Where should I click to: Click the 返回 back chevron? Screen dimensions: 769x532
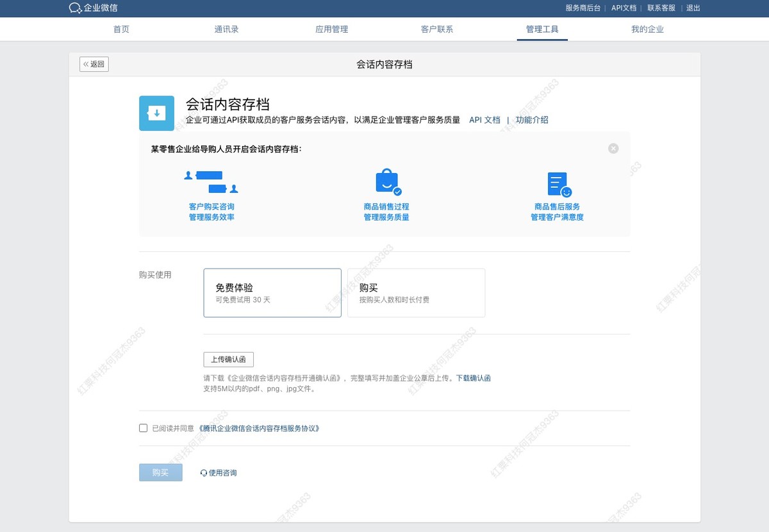pos(85,63)
